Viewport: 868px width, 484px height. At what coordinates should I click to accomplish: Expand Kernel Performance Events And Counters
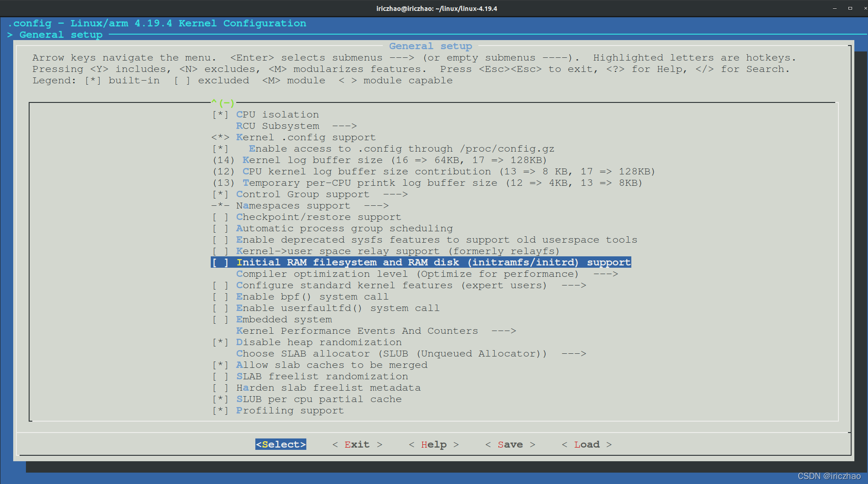[357, 331]
